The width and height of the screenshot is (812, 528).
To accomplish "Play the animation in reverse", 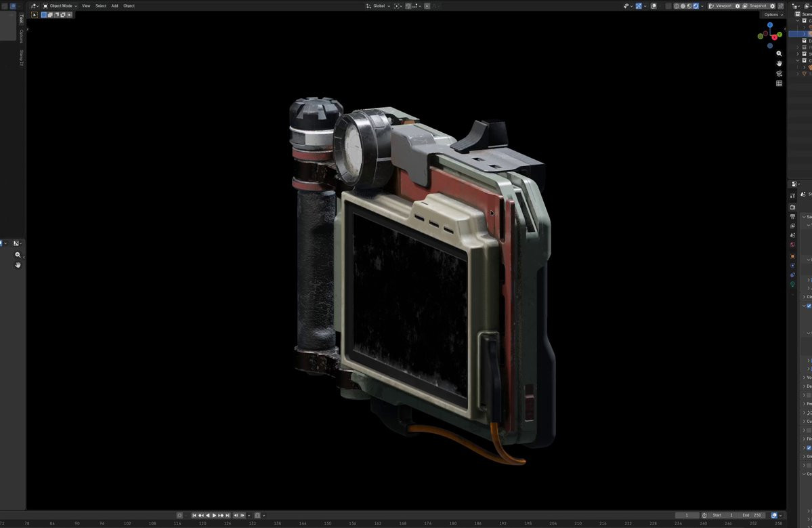I will click(208, 515).
